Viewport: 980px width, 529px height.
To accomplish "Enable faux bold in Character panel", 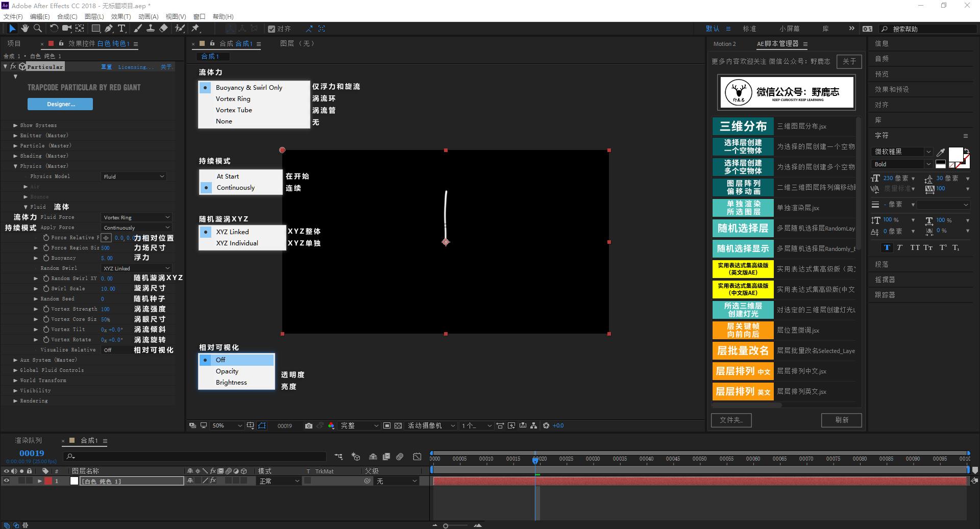I will click(887, 247).
